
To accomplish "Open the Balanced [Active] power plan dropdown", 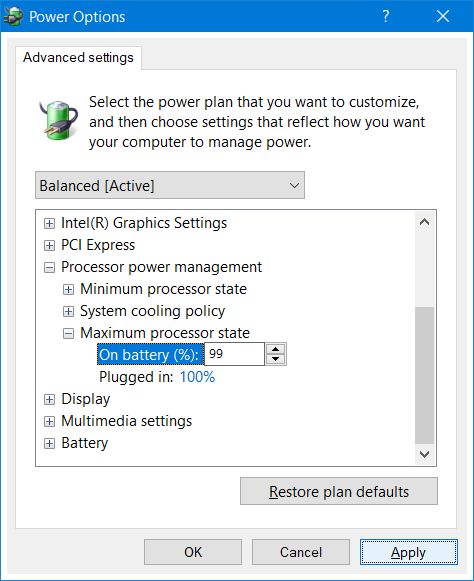I will (170, 185).
